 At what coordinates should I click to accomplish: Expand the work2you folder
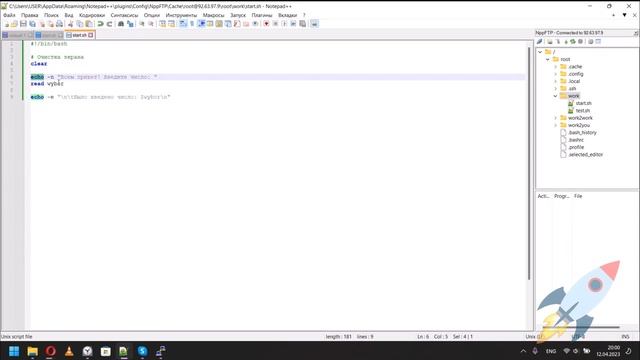(556, 125)
